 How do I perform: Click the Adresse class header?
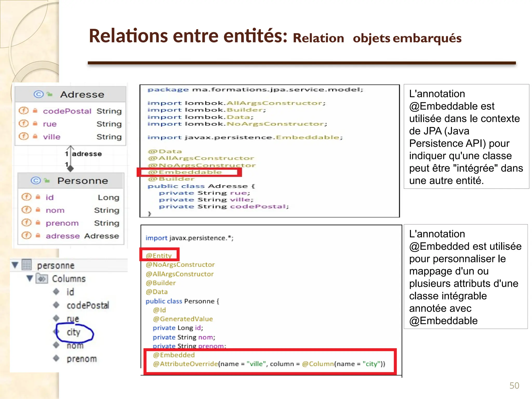click(x=70, y=94)
